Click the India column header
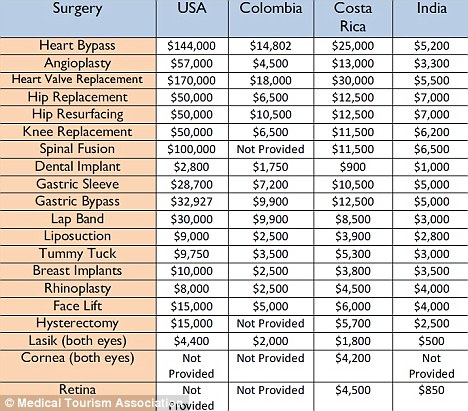468x411 pixels. click(432, 8)
